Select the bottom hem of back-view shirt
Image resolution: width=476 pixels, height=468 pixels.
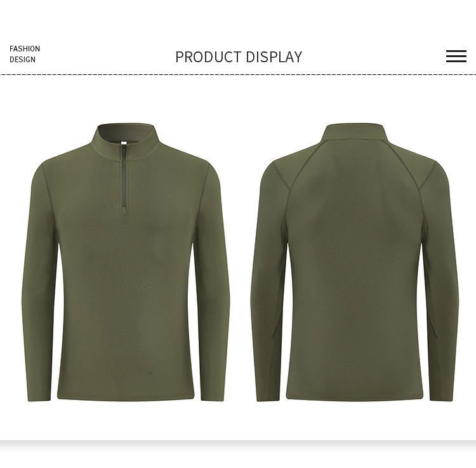click(x=355, y=396)
